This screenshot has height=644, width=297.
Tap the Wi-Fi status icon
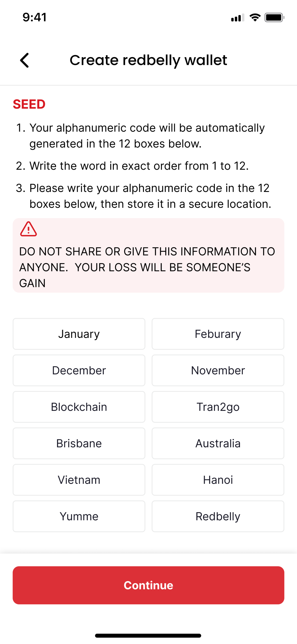255,18
